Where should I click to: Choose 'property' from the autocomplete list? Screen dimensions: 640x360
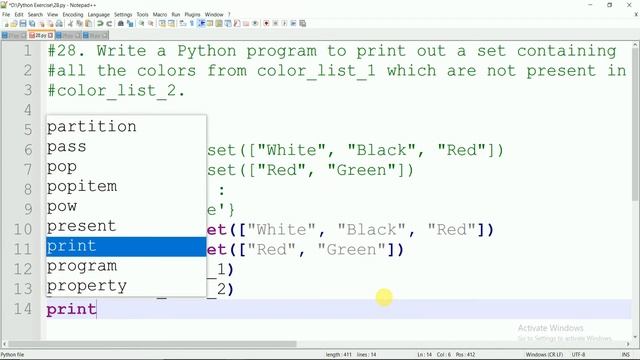point(126,286)
